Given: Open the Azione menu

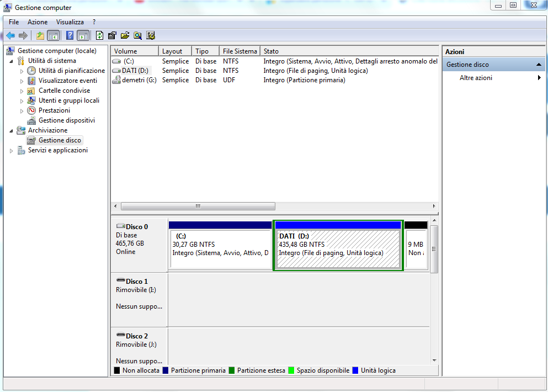Looking at the screenshot, I should (x=38, y=22).
